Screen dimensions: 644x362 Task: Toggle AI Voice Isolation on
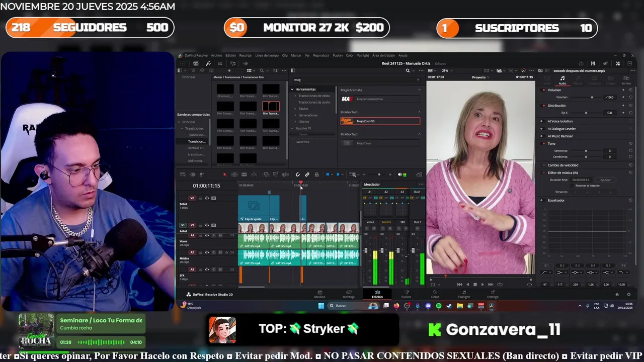(x=543, y=121)
